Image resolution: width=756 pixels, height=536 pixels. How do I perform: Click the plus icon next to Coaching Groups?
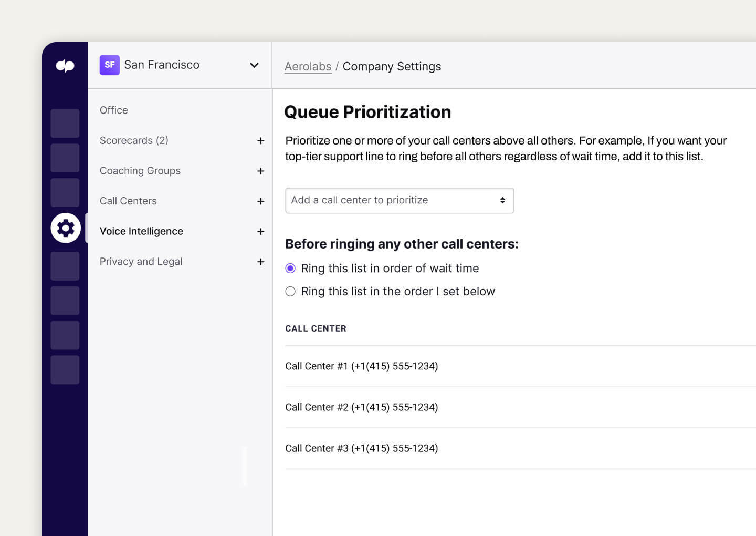click(x=261, y=171)
